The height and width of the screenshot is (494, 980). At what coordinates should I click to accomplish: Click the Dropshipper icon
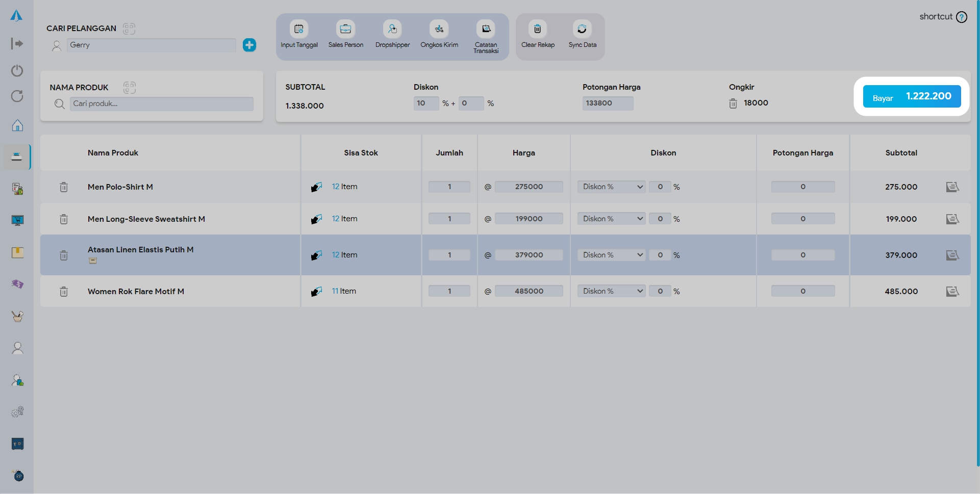point(392,29)
